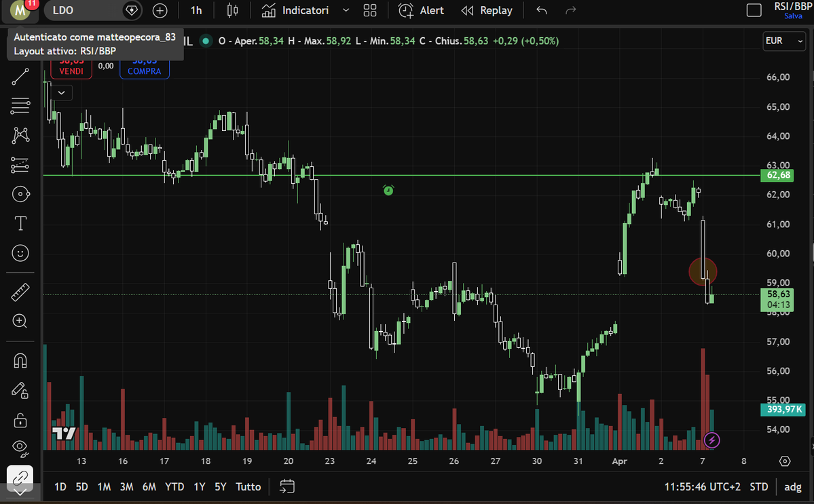Click the purple lightning bolt event icon
Screen dimensions: 814x504
point(711,440)
